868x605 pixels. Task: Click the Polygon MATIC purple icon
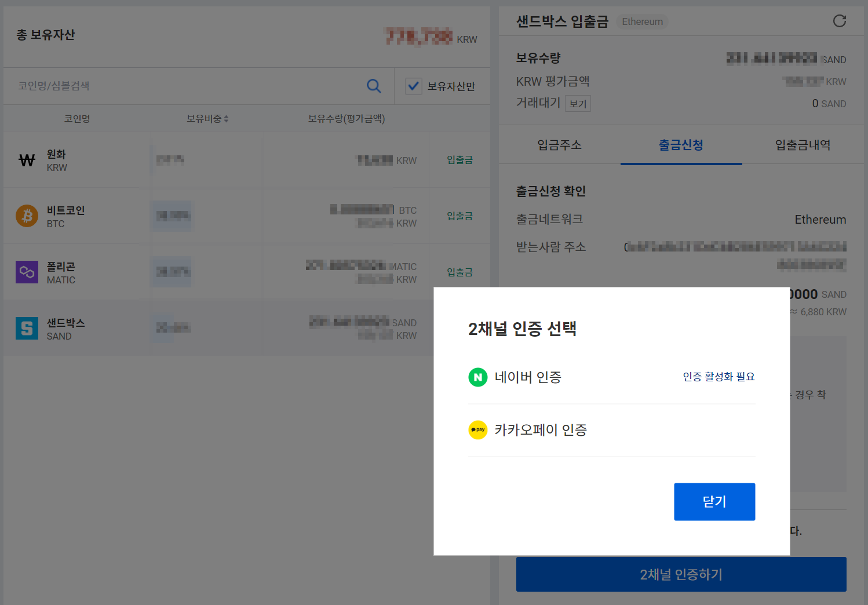click(27, 272)
